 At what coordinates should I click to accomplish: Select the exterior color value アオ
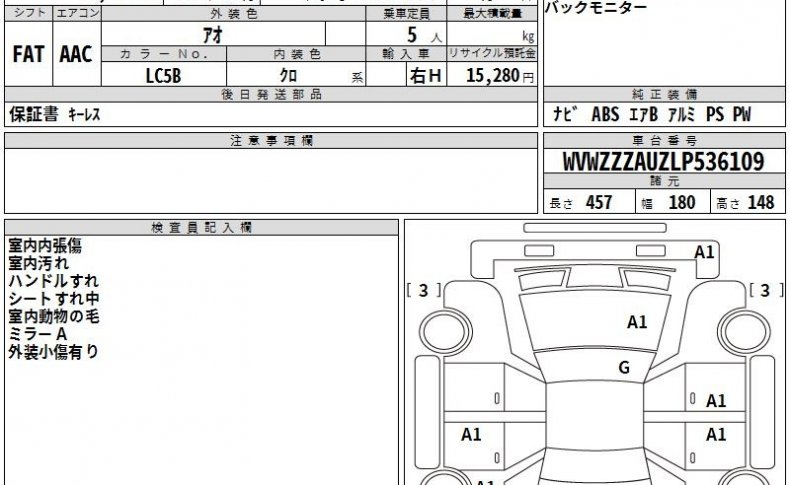[x=213, y=35]
